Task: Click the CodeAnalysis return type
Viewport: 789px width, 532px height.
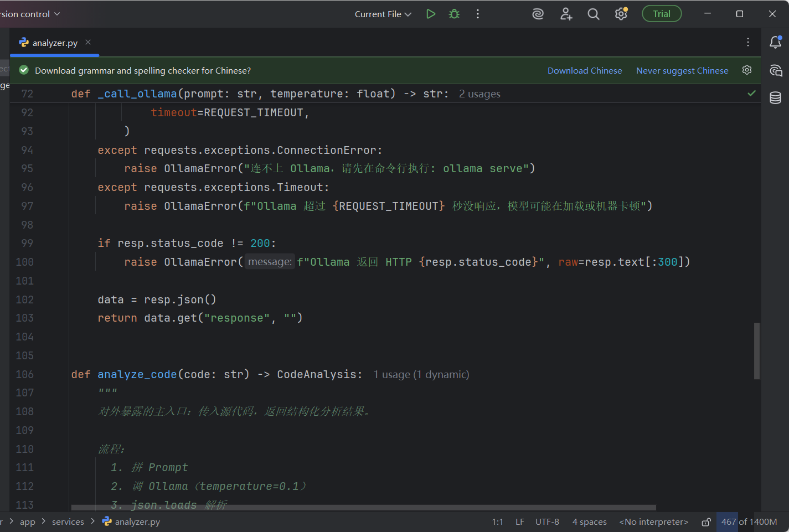Action: tap(317, 374)
